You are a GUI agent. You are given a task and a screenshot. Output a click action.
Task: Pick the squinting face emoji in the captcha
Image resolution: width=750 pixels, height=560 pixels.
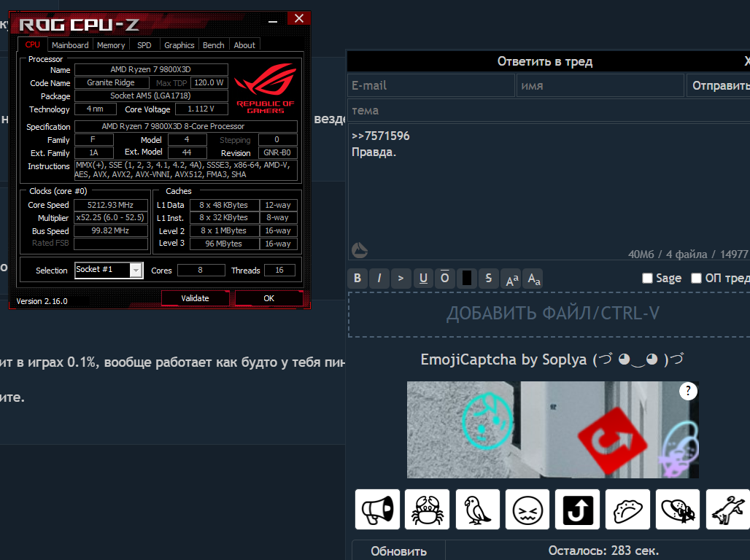527,509
